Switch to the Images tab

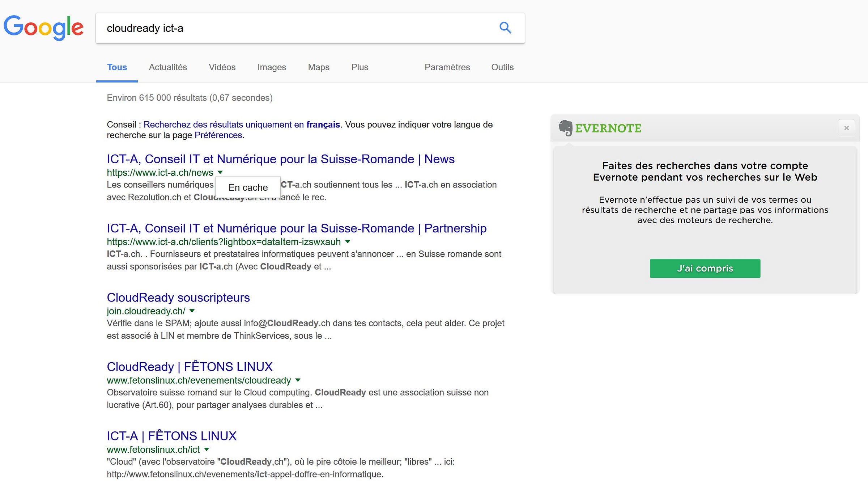tap(272, 67)
